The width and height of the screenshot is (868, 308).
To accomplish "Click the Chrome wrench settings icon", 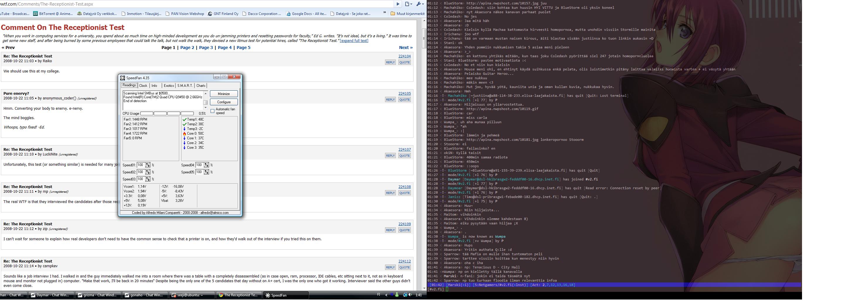I will click(x=419, y=4).
